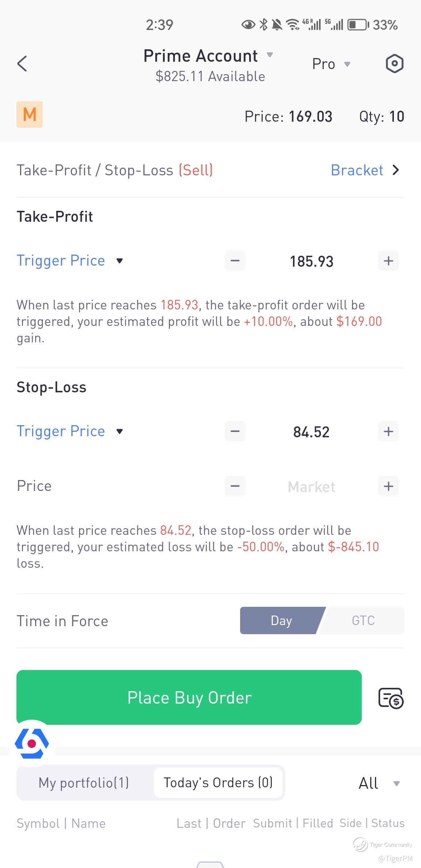Open the order cost calculator icon

pyautogui.click(x=391, y=698)
